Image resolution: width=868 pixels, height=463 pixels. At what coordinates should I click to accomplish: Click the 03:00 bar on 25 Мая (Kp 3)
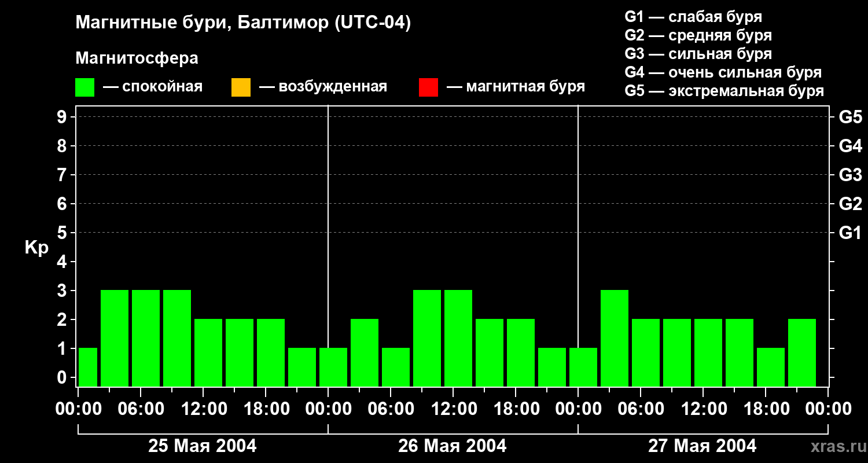(115, 338)
